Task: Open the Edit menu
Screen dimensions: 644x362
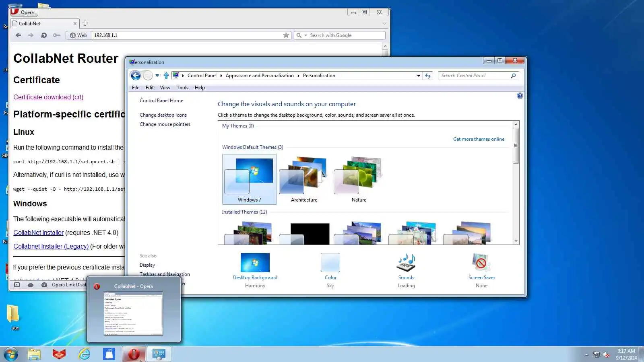Action: 150,88
